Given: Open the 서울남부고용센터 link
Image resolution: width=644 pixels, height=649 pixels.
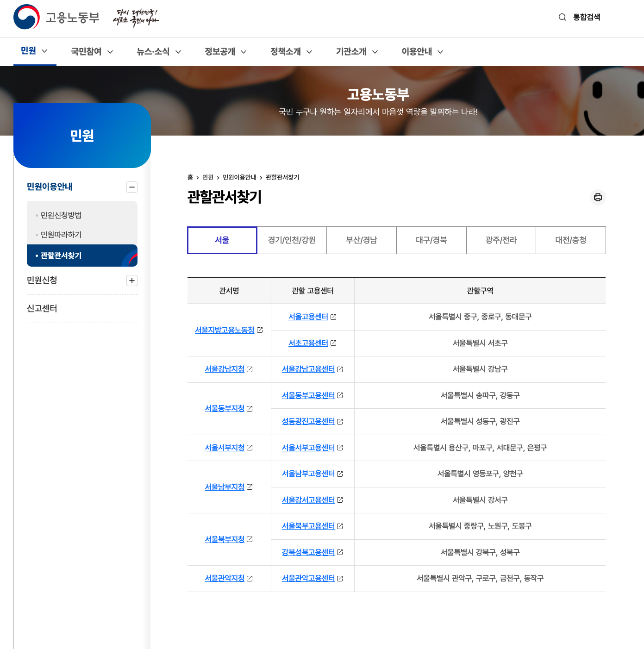Looking at the screenshot, I should [x=308, y=474].
